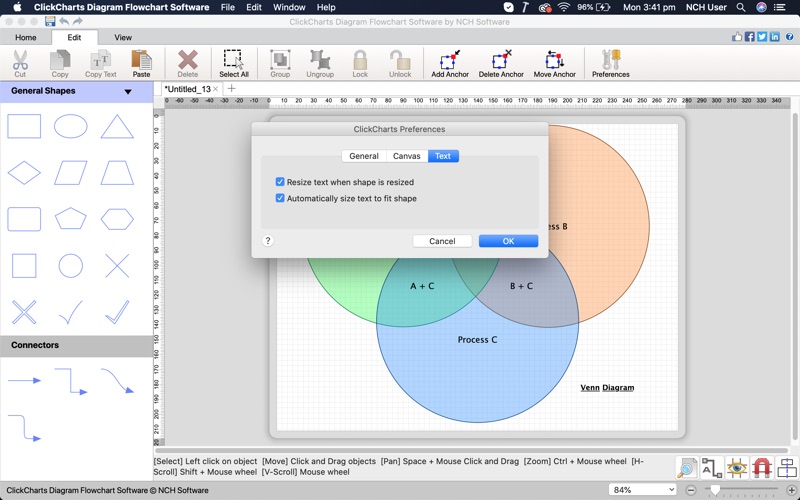Click the Siri icon in menu bar

(x=761, y=7)
